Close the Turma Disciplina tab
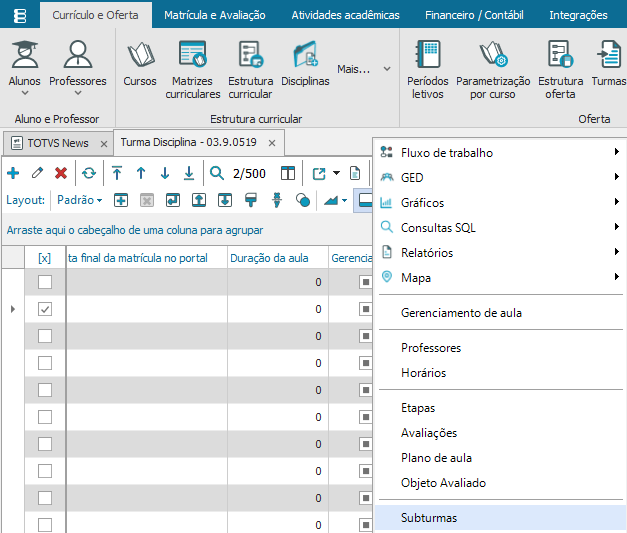 pyautogui.click(x=271, y=143)
